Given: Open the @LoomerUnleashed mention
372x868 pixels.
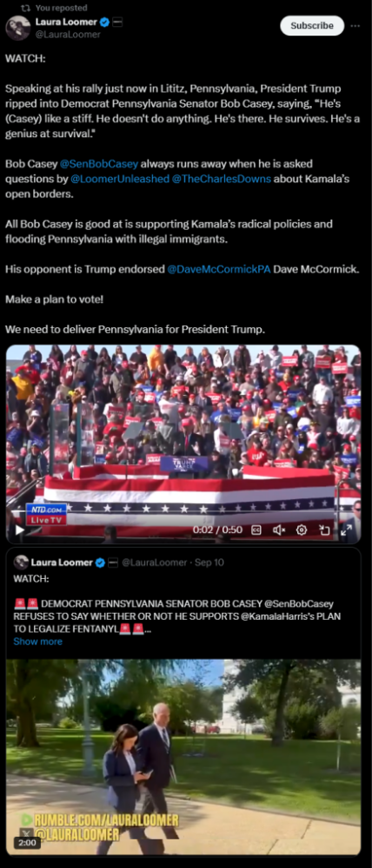Looking at the screenshot, I should [120, 180].
